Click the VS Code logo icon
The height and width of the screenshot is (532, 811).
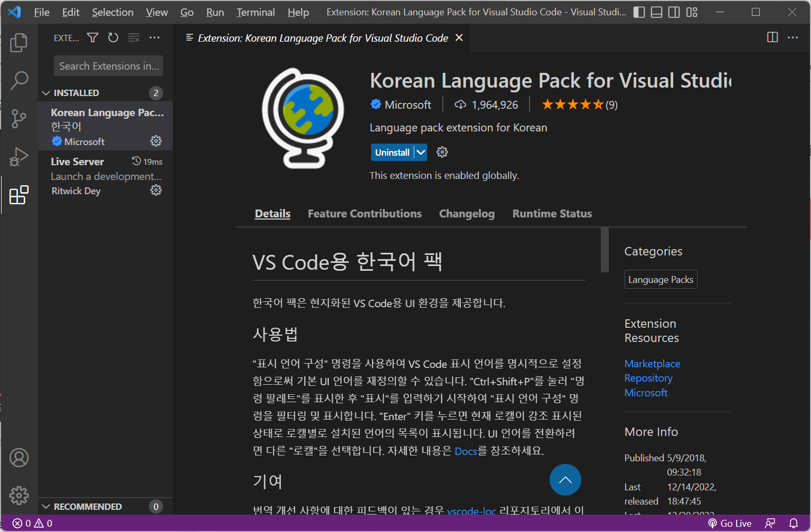point(14,12)
